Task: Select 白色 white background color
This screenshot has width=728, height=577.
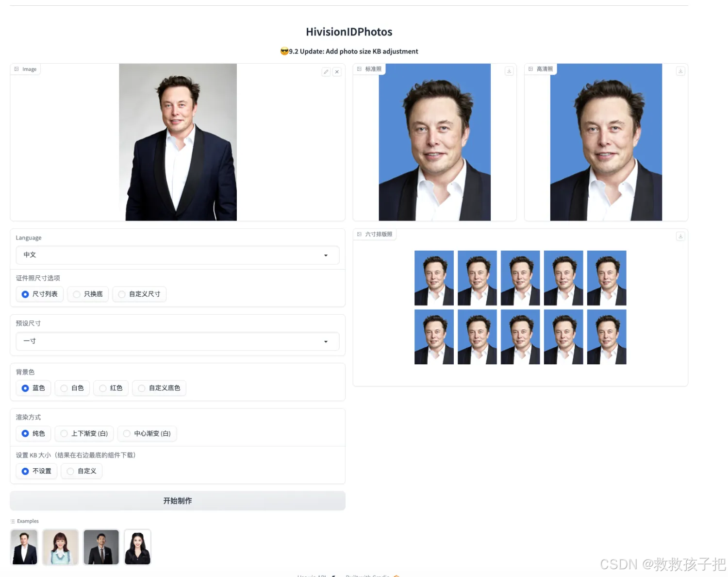Action: (x=72, y=388)
